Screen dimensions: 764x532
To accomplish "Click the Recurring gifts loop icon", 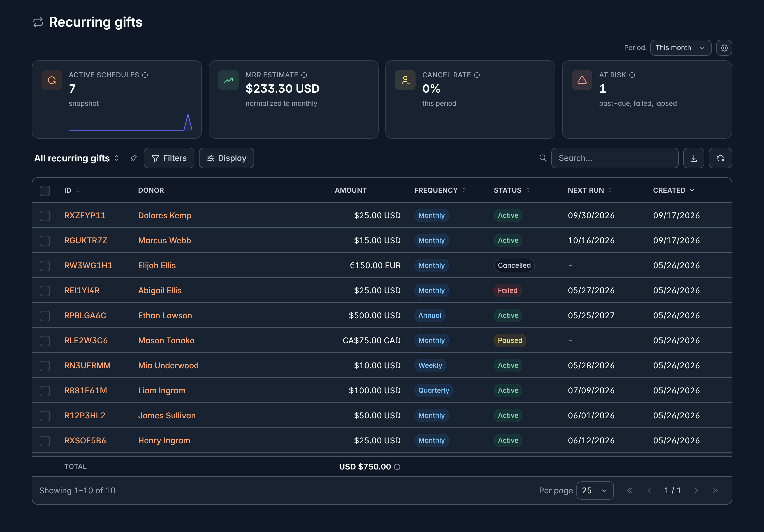I will tap(38, 22).
